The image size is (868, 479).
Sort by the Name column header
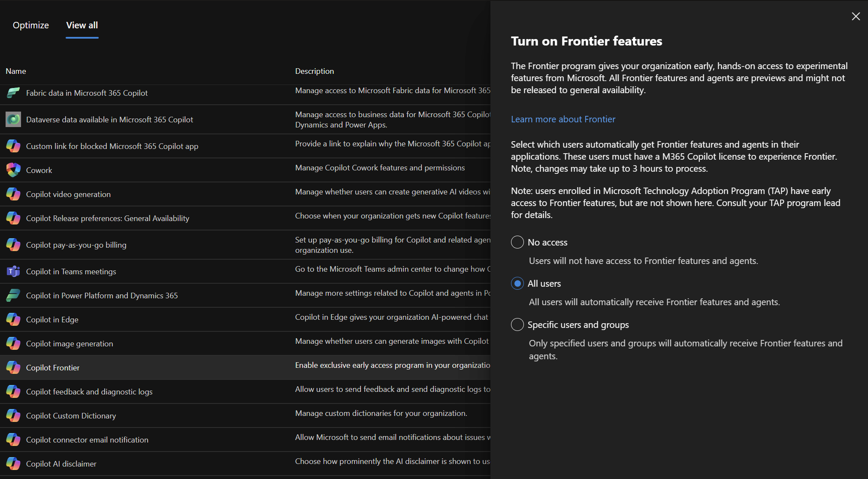(16, 71)
